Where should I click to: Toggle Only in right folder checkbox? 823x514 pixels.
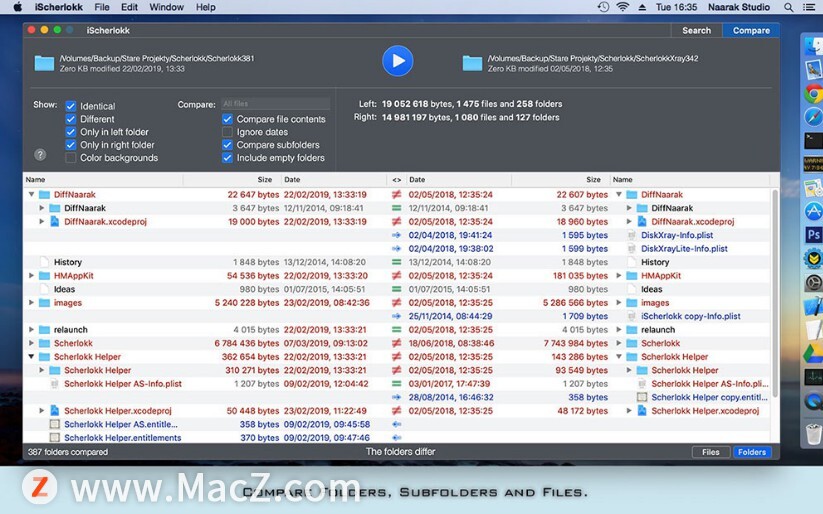70,145
